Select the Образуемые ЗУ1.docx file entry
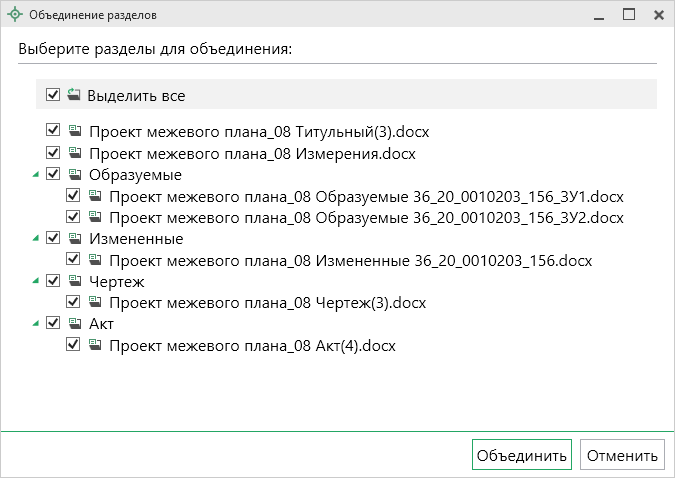This screenshot has width=675, height=478. [x=366, y=196]
